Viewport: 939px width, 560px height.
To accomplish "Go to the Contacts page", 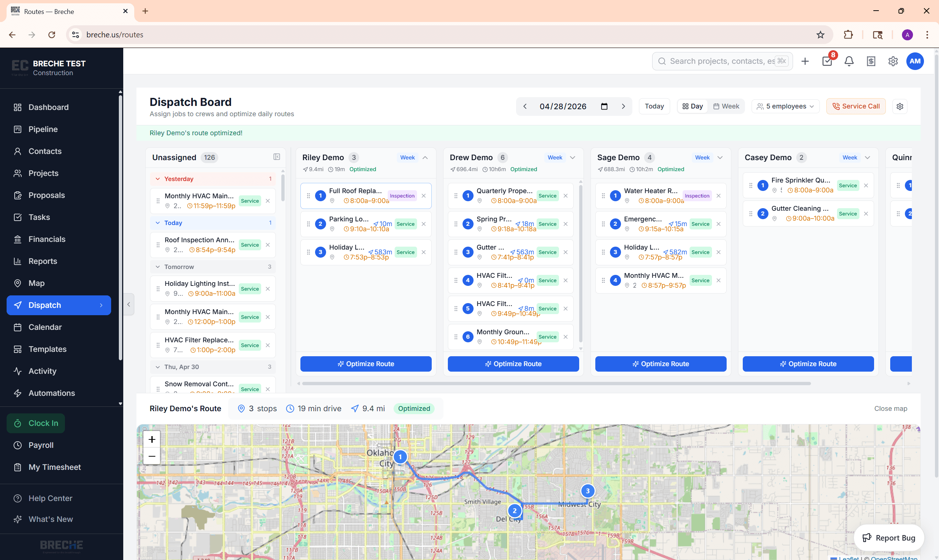I will [x=59, y=151].
